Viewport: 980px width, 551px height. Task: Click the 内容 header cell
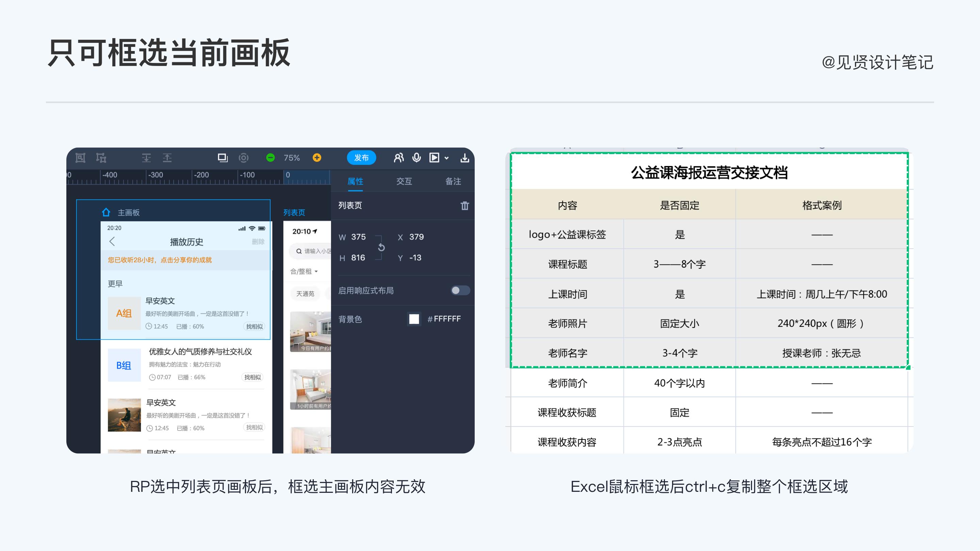point(567,205)
